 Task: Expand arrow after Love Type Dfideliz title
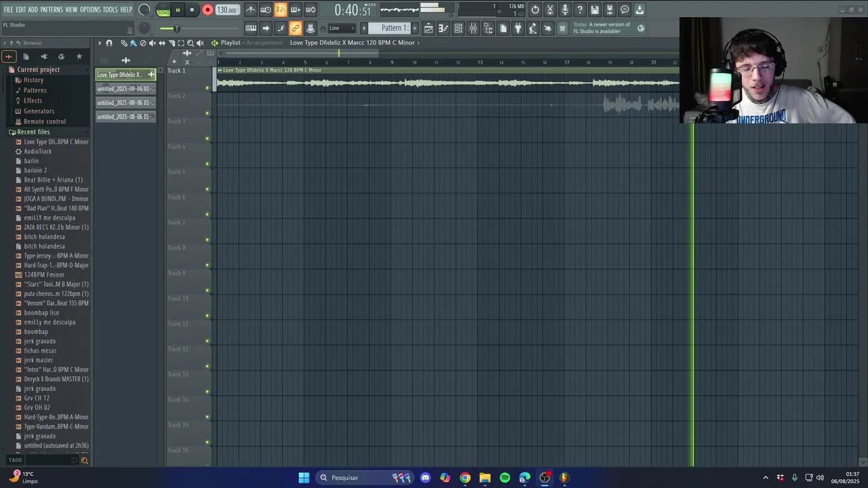pos(419,43)
